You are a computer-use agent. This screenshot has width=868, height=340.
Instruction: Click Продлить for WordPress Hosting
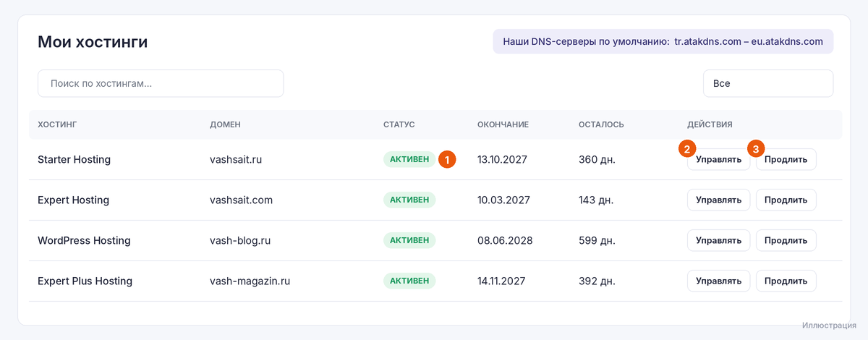click(x=786, y=240)
